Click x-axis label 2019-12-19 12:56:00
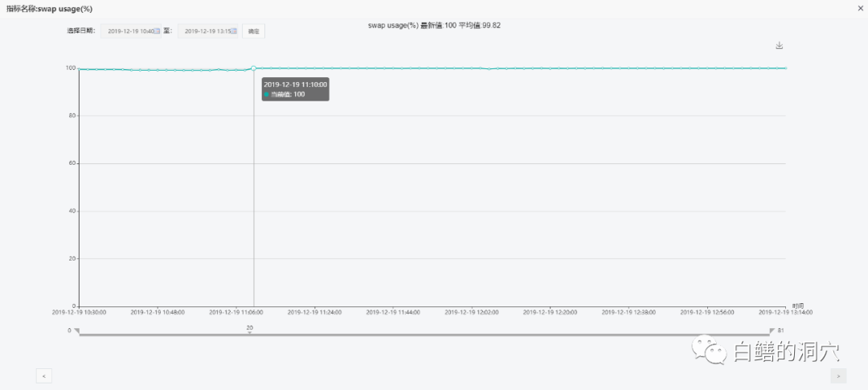Viewport: 868px width, 390px height. (x=707, y=313)
